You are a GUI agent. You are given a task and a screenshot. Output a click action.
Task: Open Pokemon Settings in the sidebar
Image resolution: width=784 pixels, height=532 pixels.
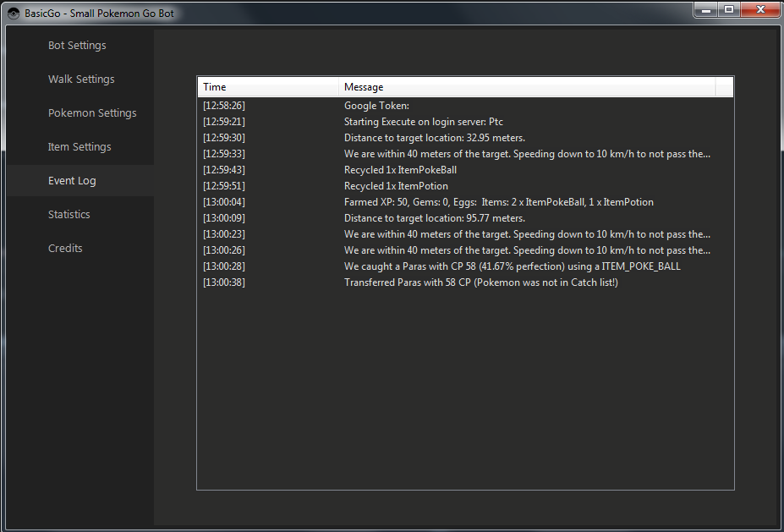tap(92, 113)
